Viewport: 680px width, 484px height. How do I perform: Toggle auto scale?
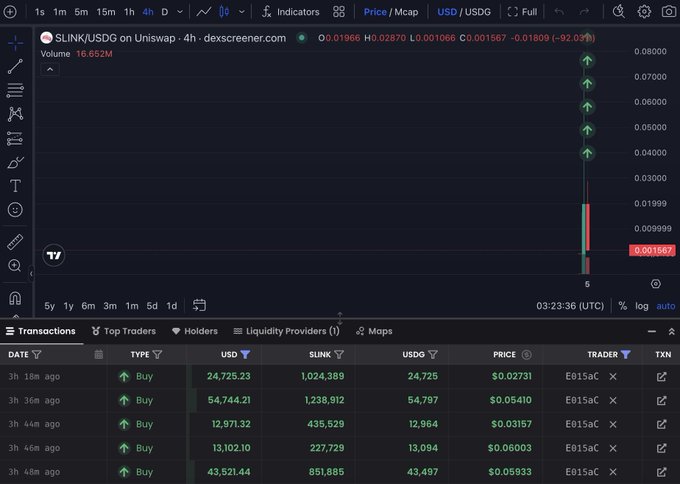click(666, 306)
